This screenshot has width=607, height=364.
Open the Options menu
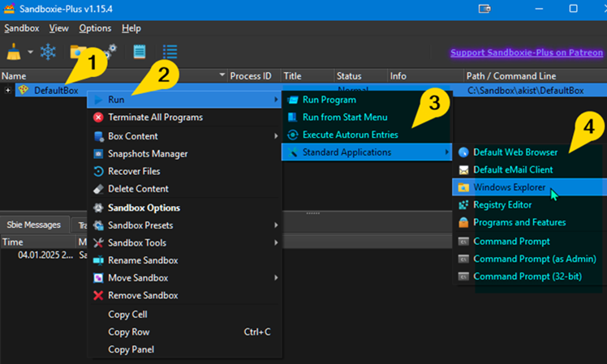95,28
